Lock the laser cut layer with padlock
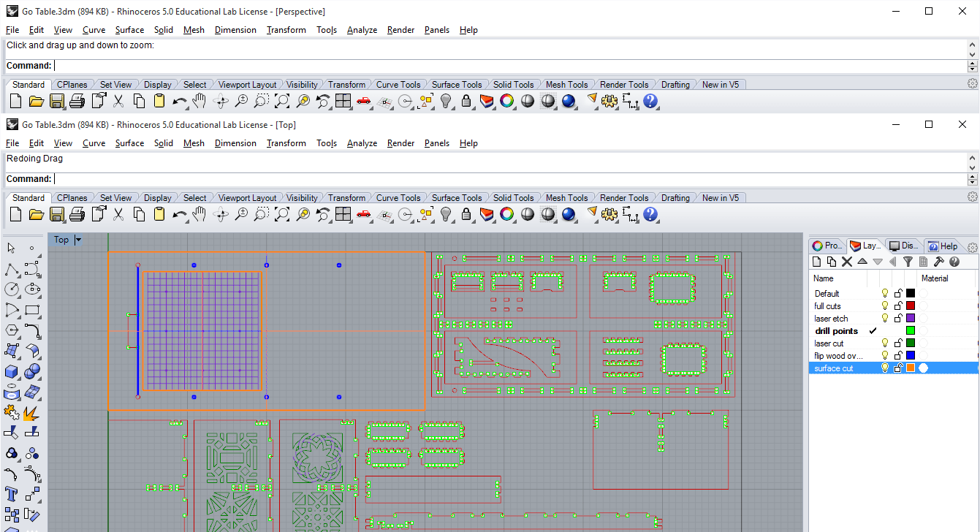This screenshot has width=980, height=532. click(898, 343)
